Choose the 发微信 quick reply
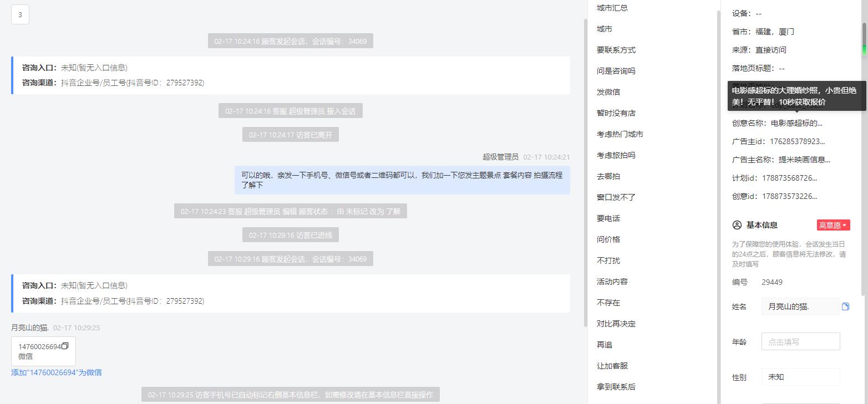The width and height of the screenshot is (868, 404). (608, 92)
